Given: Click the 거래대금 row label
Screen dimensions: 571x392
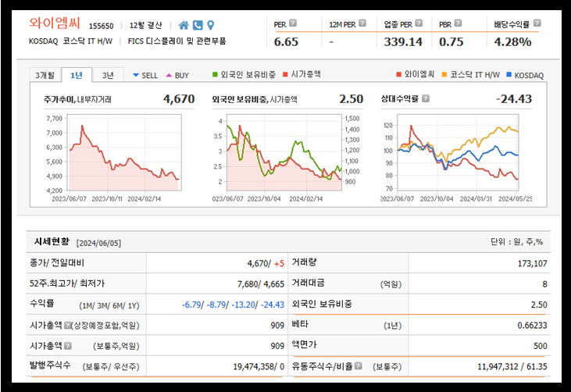Looking at the screenshot, I should (308, 283).
